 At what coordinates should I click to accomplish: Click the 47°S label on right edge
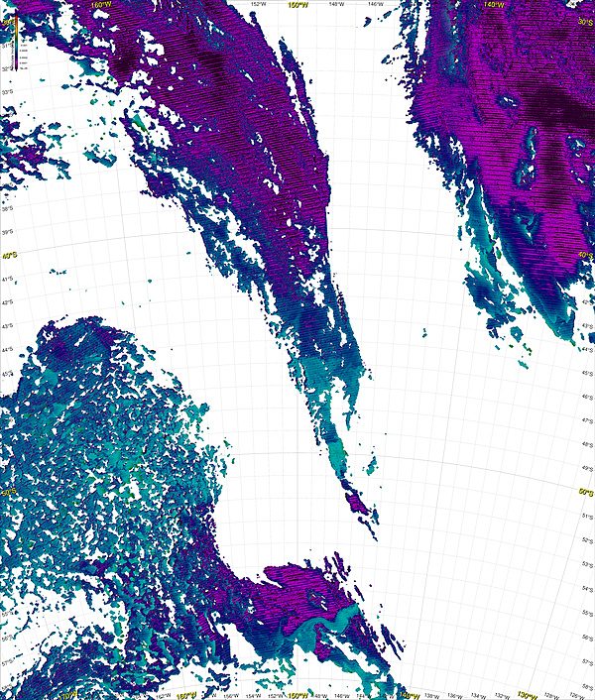pyautogui.click(x=588, y=420)
